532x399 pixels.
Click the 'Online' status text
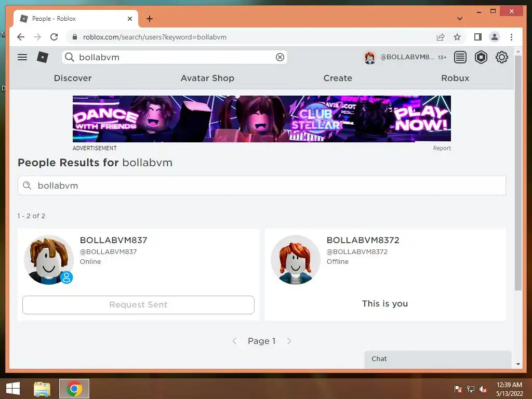(x=90, y=262)
